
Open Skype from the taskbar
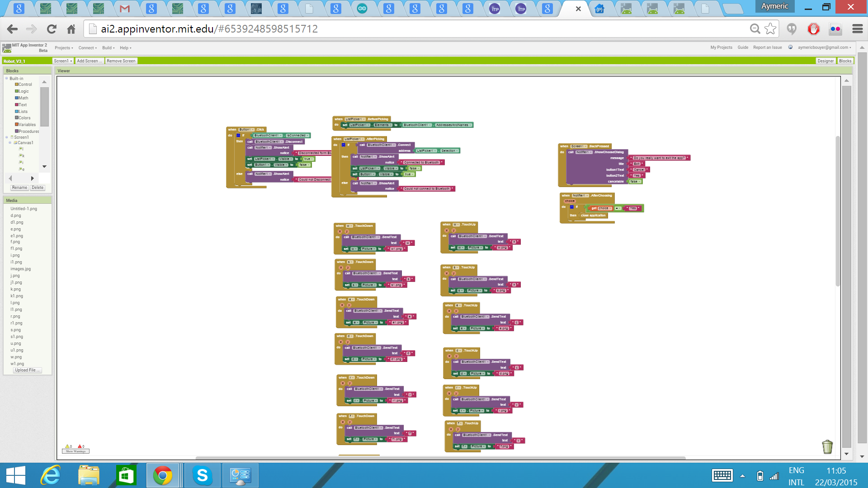(x=202, y=475)
